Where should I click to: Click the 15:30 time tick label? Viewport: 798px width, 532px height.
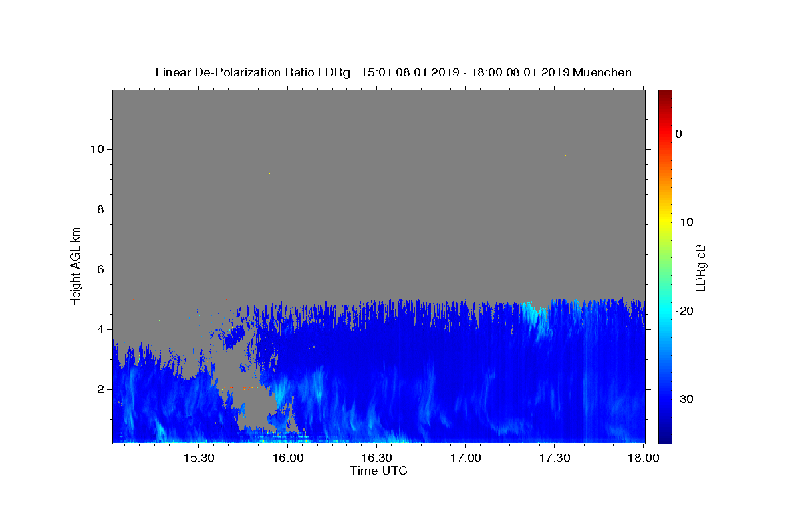pos(199,458)
